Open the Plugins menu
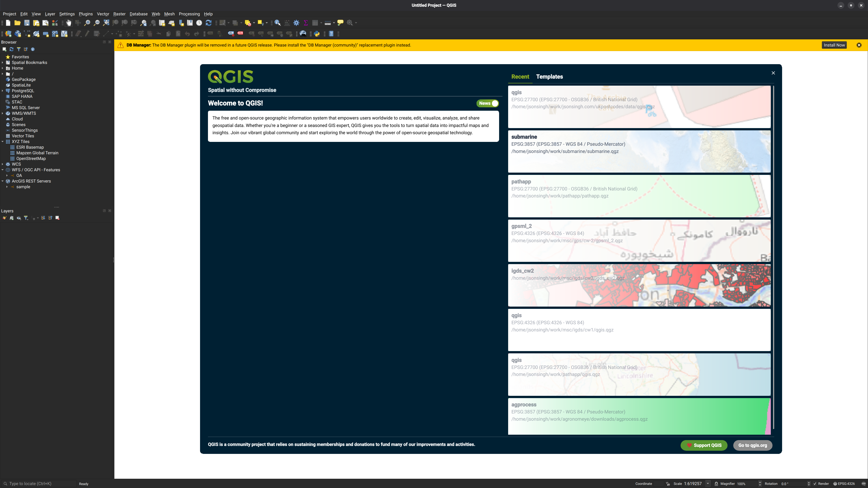This screenshot has width=868, height=488. point(86,14)
